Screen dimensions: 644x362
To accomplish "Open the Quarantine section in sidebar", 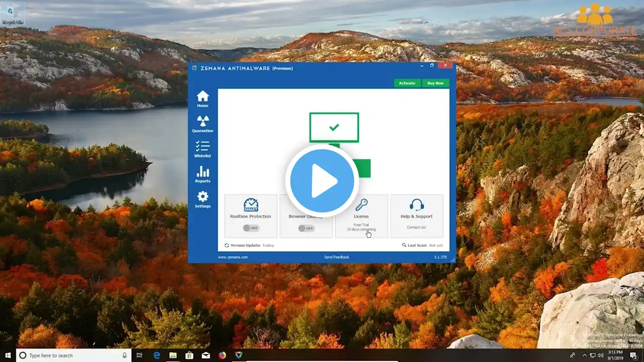I will point(203,121).
